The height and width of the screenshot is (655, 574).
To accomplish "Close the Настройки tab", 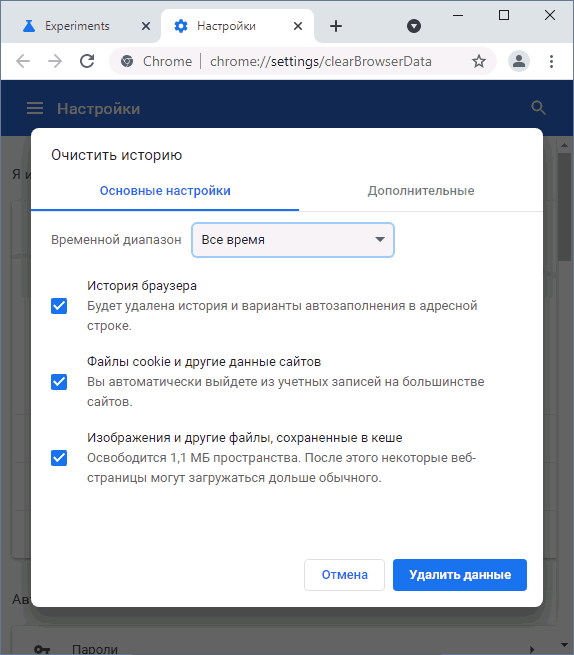I will 298,26.
